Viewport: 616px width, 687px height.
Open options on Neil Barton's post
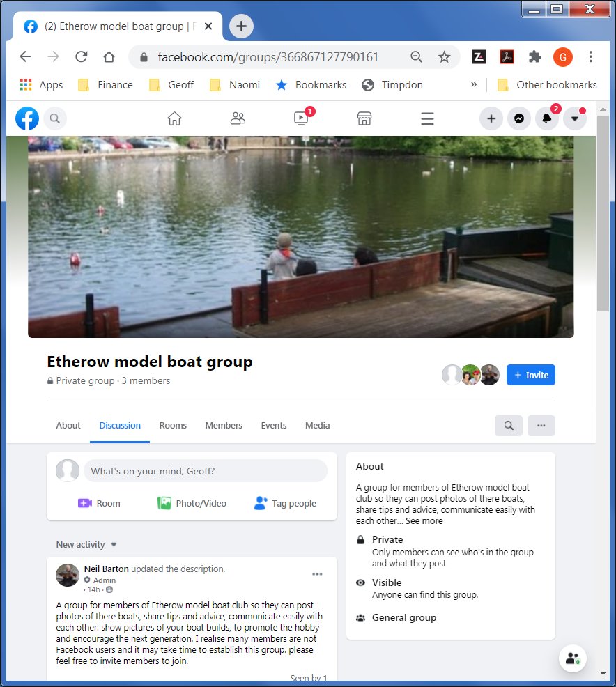[x=318, y=573]
